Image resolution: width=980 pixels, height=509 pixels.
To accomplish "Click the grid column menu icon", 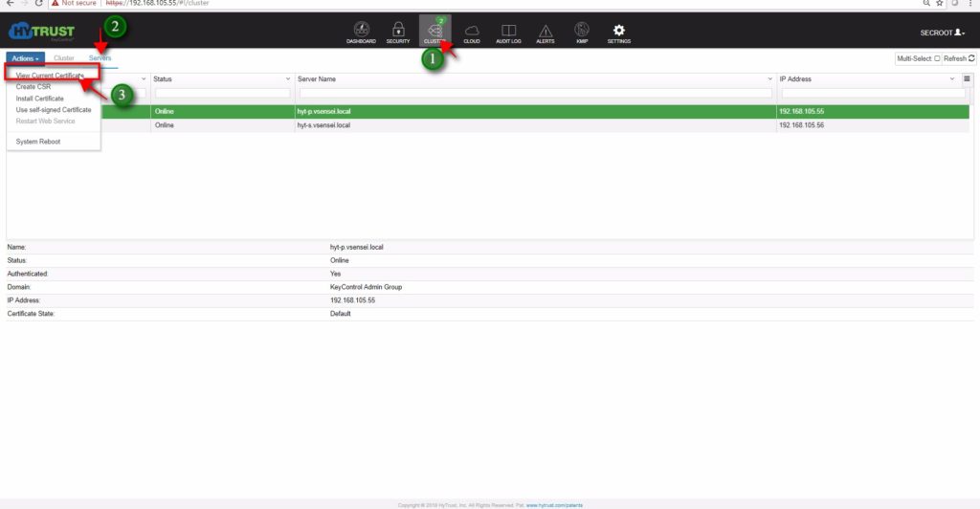I will (x=967, y=79).
